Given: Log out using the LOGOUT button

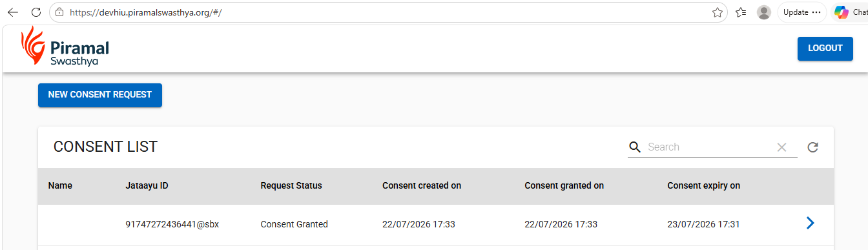Looking at the screenshot, I should click(x=825, y=48).
